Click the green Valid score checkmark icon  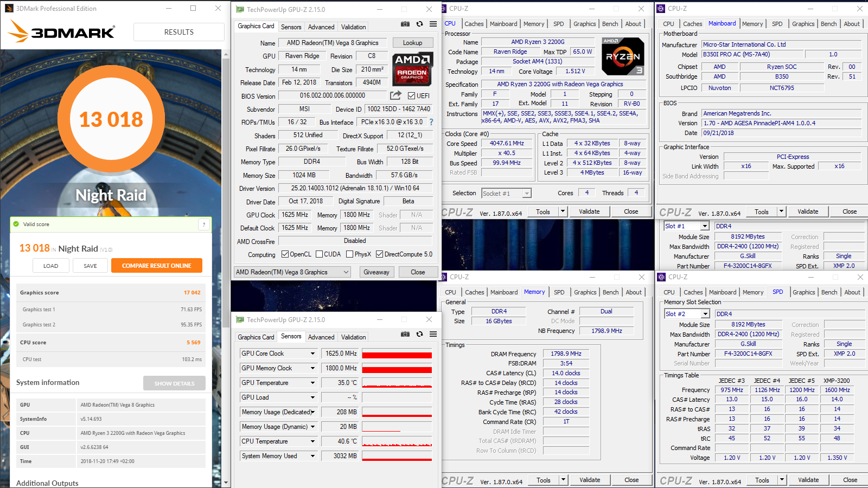tap(16, 224)
